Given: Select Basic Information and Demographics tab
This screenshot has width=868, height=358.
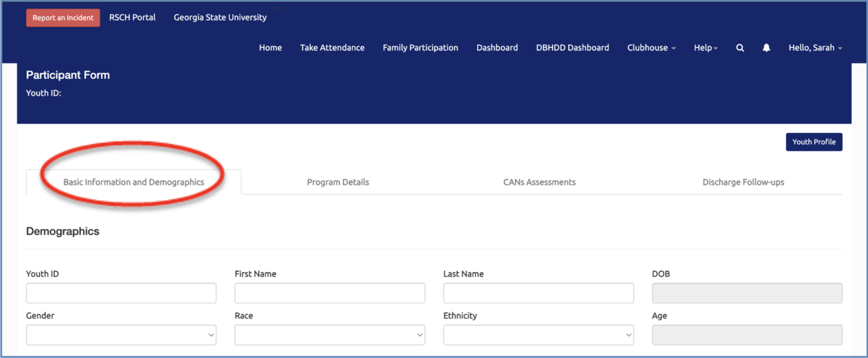Looking at the screenshot, I should click(134, 182).
